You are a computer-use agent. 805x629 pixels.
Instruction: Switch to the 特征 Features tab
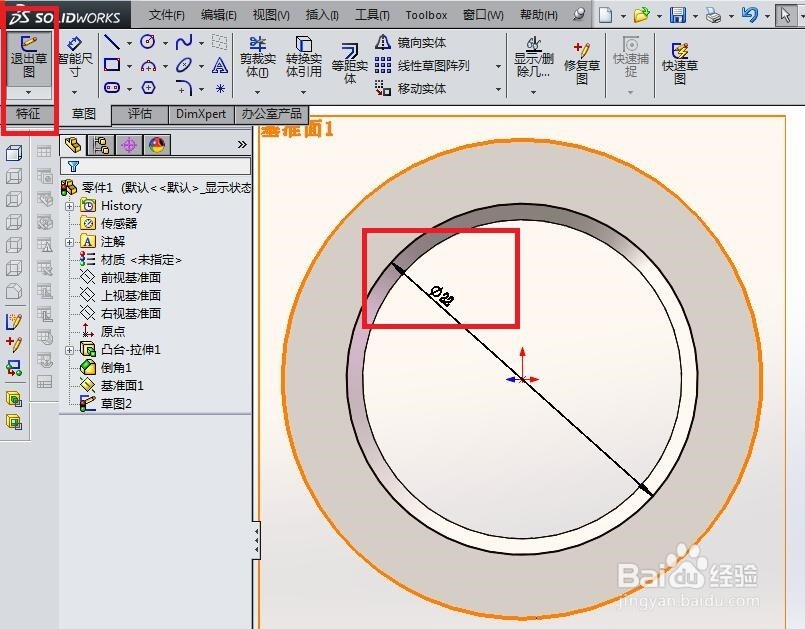pos(28,113)
